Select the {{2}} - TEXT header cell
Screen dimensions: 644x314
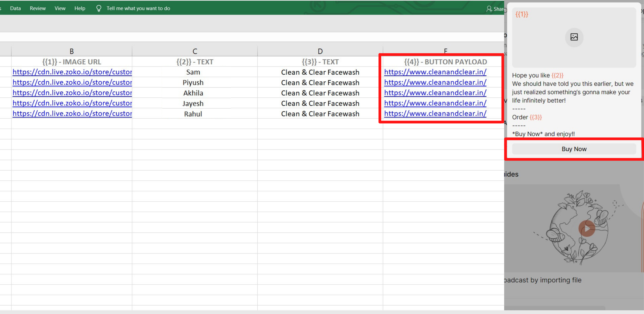[195, 62]
